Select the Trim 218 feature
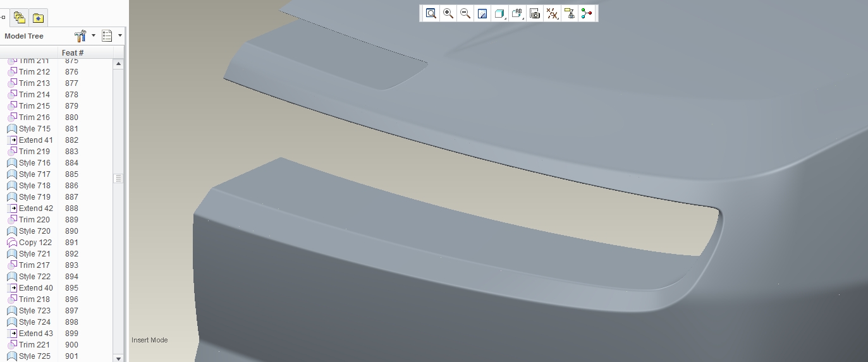 (x=28, y=299)
